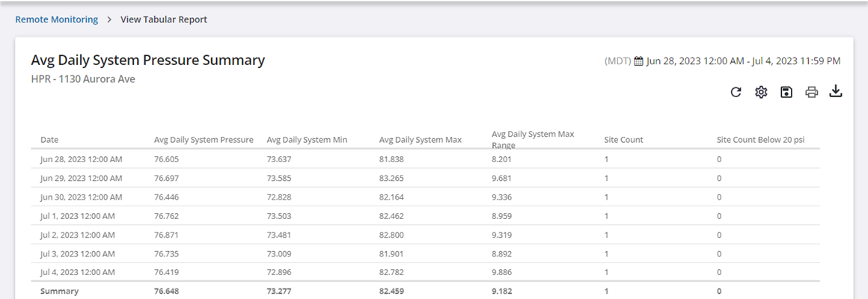Image resolution: width=868 pixels, height=299 pixels.
Task: Download the report via download icon
Action: 836,92
